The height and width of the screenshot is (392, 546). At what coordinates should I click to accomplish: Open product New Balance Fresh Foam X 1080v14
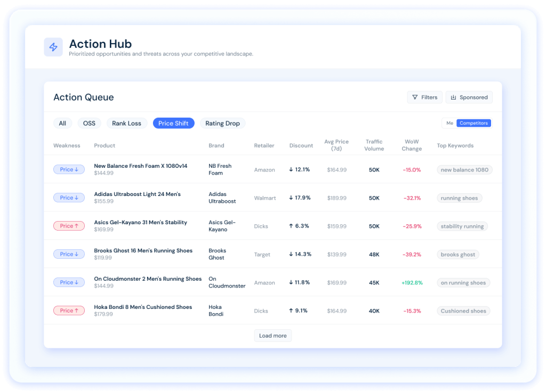point(141,166)
